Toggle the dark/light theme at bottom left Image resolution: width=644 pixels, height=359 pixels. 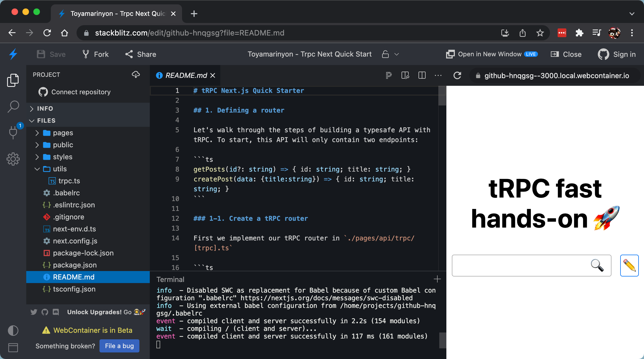tap(13, 330)
